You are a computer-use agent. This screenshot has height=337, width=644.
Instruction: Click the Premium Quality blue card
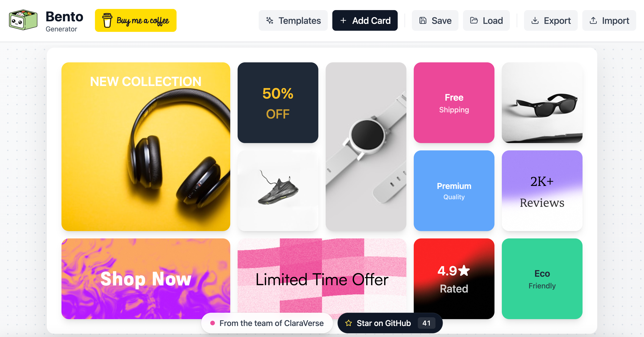454,191
